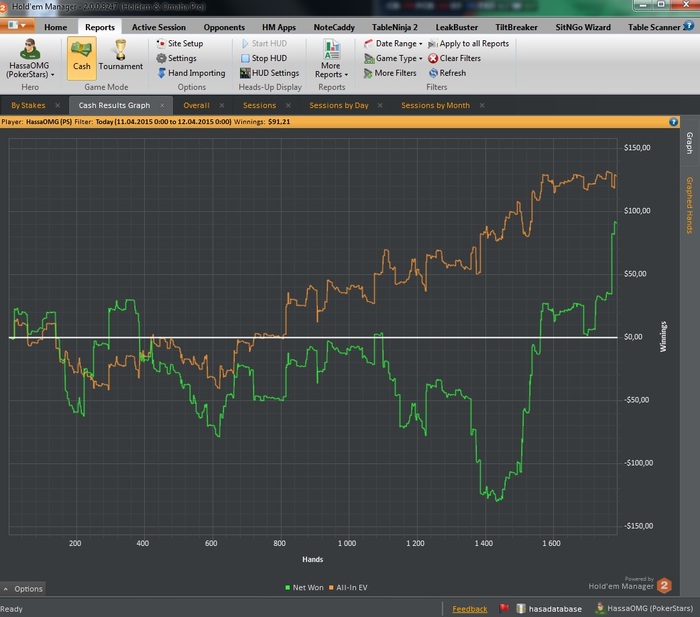Click the red flag status icon
This screenshot has height=617, width=700.
tap(504, 608)
